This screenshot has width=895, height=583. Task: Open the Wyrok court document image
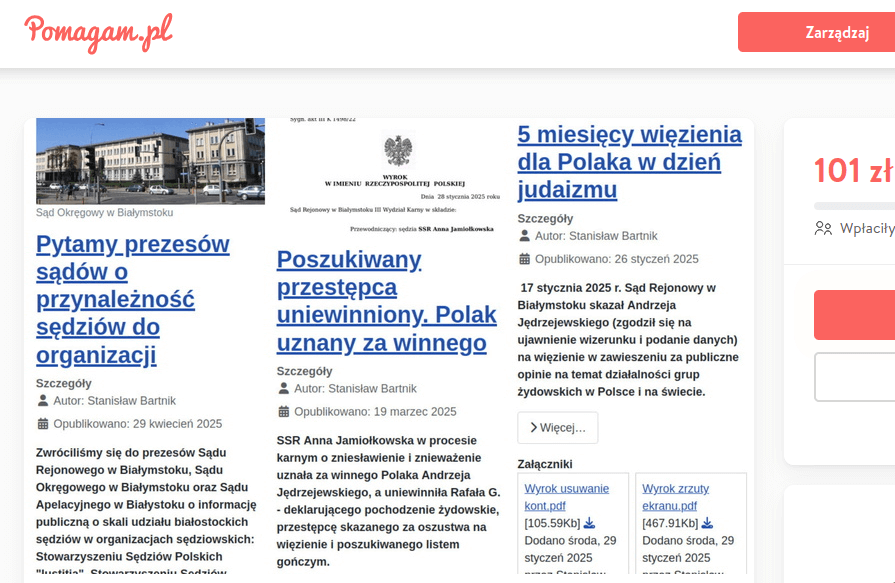[x=391, y=175]
